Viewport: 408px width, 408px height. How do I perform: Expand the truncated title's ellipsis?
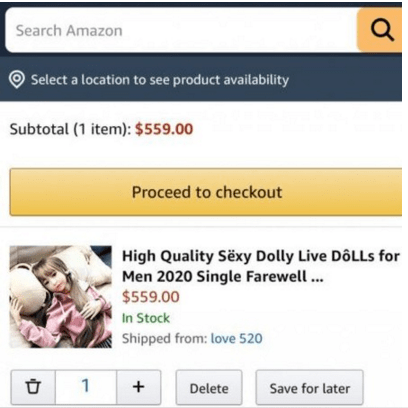(x=317, y=278)
